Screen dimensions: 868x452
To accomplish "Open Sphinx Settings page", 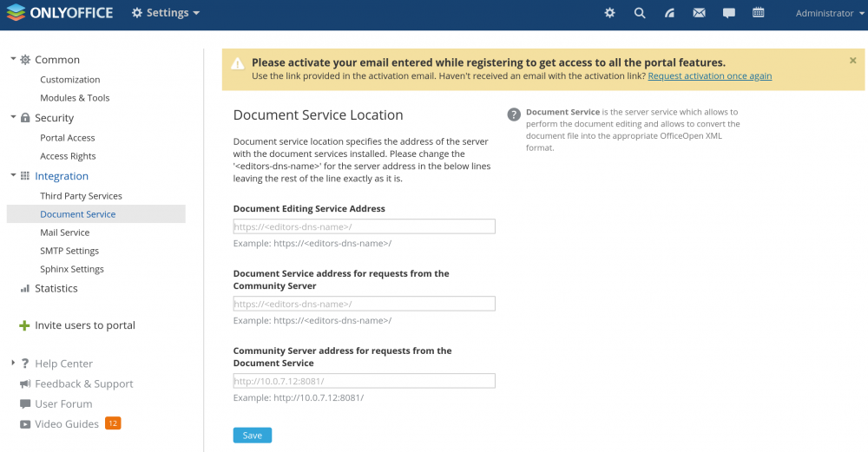I will pos(72,269).
